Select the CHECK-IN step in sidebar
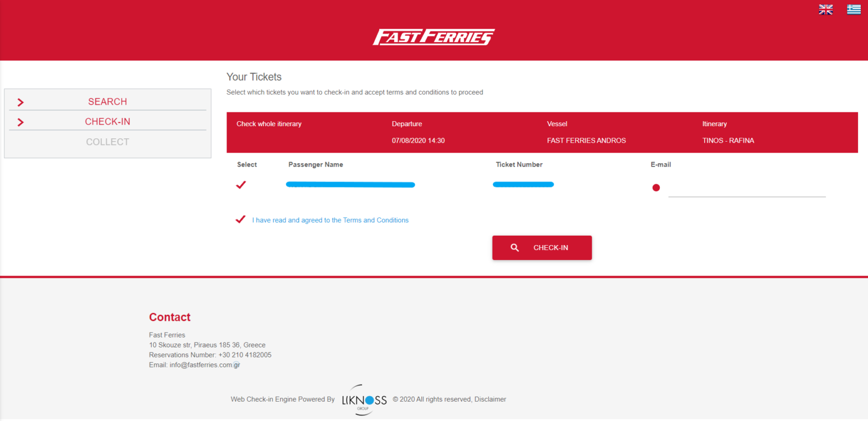The width and height of the screenshot is (868, 421). 107,121
